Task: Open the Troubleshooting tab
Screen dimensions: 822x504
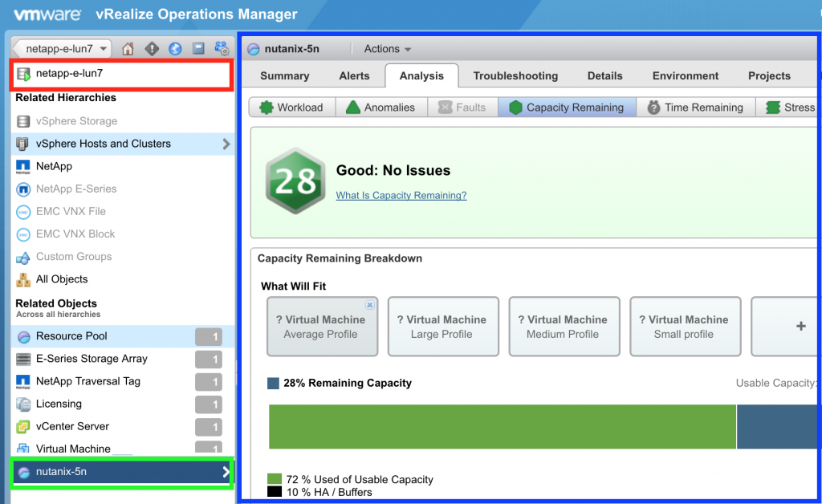Action: click(515, 76)
